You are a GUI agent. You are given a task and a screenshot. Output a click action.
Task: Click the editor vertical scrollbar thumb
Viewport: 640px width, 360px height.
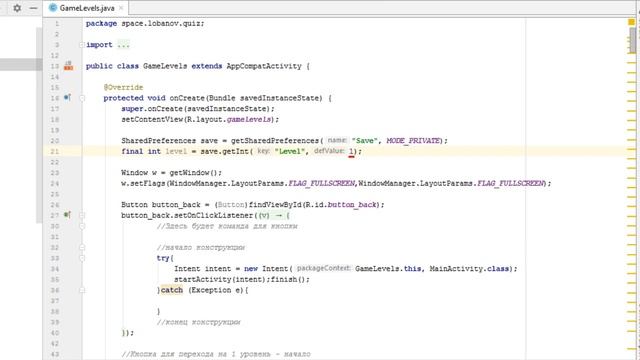click(x=632, y=40)
